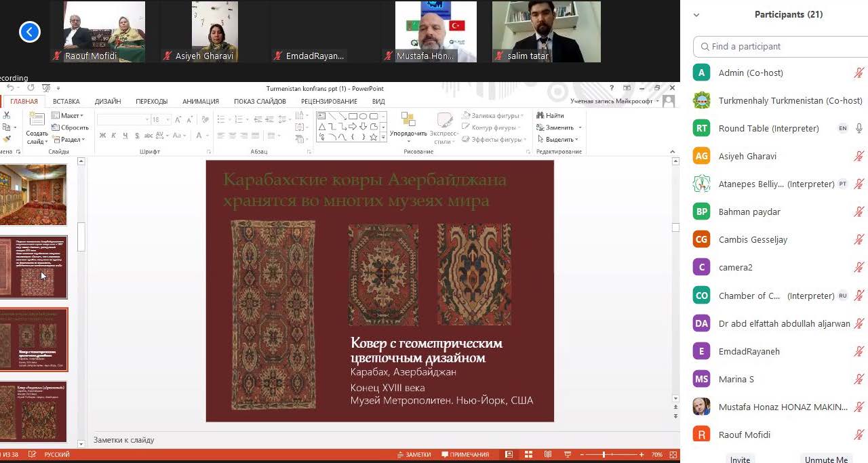Switch to Normal view icon in status bar
Screen dimensions: 868x463
click(x=509, y=454)
